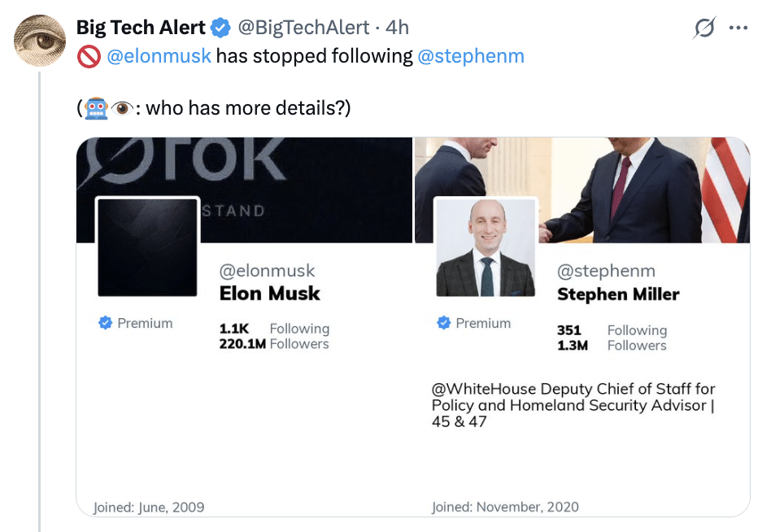Open the @stephenm mention link
The height and width of the screenshot is (532, 771).
pos(471,56)
